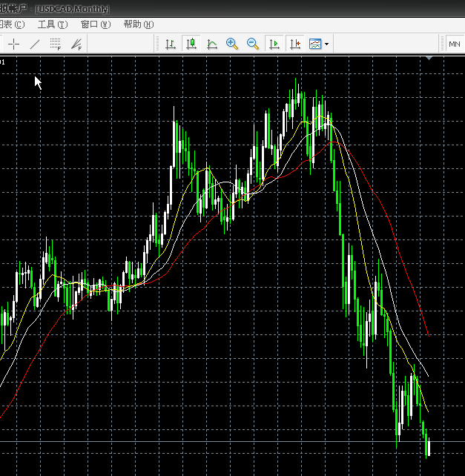Viewport: 465px width, 476px height.
Task: Open the 帮助 (Help) menu
Action: coord(138,24)
